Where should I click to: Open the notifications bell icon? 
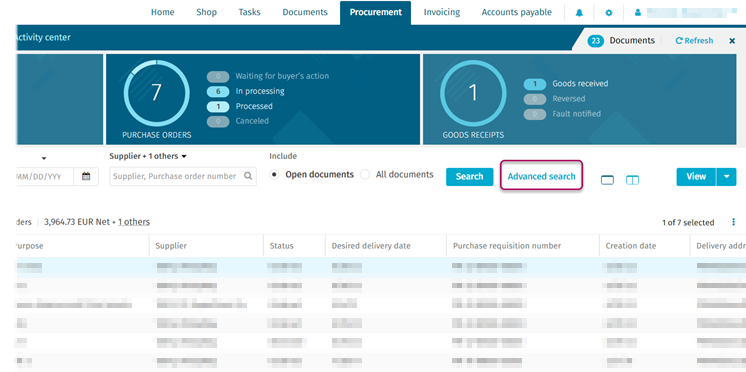point(579,13)
